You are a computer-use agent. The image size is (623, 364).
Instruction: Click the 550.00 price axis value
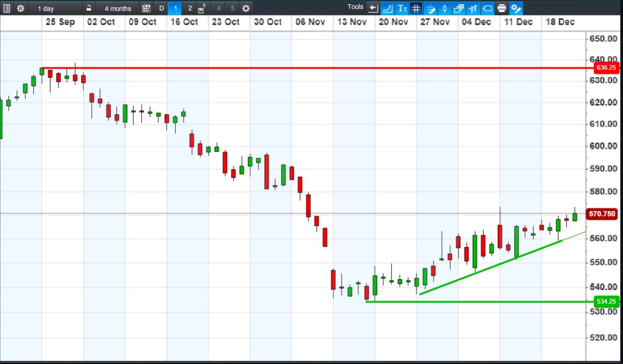[x=603, y=262]
